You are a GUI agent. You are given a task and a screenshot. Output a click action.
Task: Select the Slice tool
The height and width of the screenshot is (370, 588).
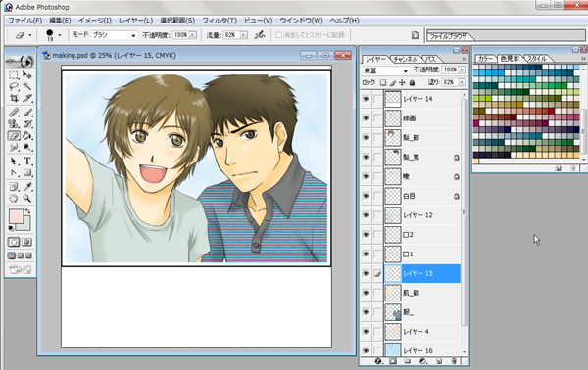coord(27,98)
